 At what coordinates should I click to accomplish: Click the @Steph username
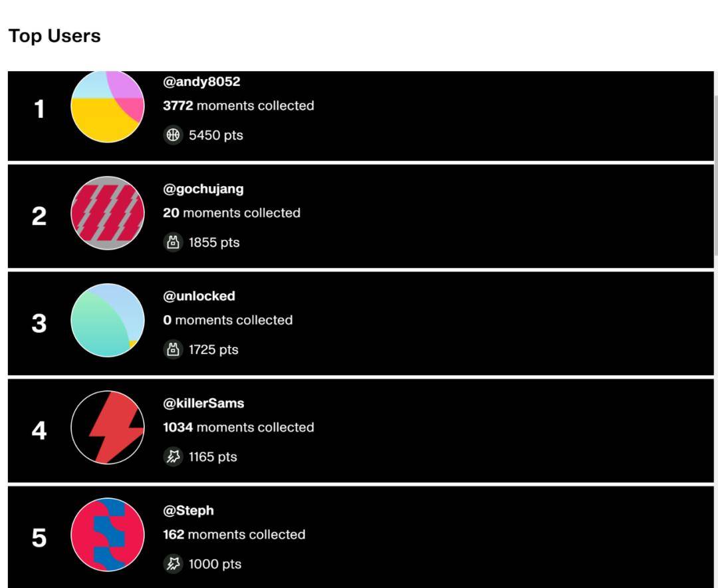click(x=188, y=510)
